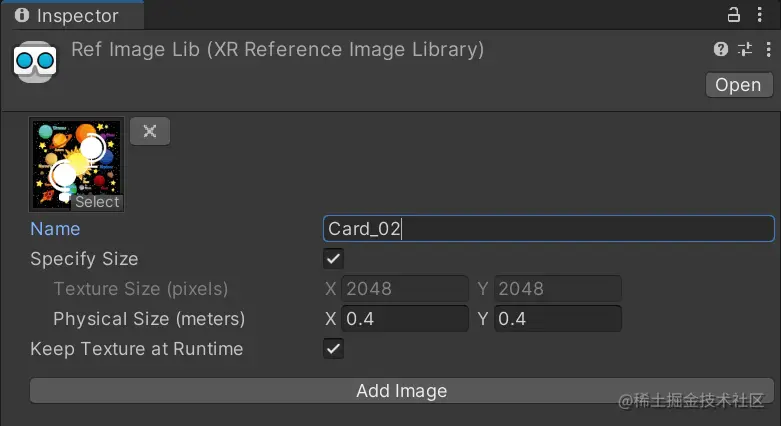Image resolution: width=781 pixels, height=426 pixels.
Task: Click the Texture Size X field
Action: coord(404,288)
